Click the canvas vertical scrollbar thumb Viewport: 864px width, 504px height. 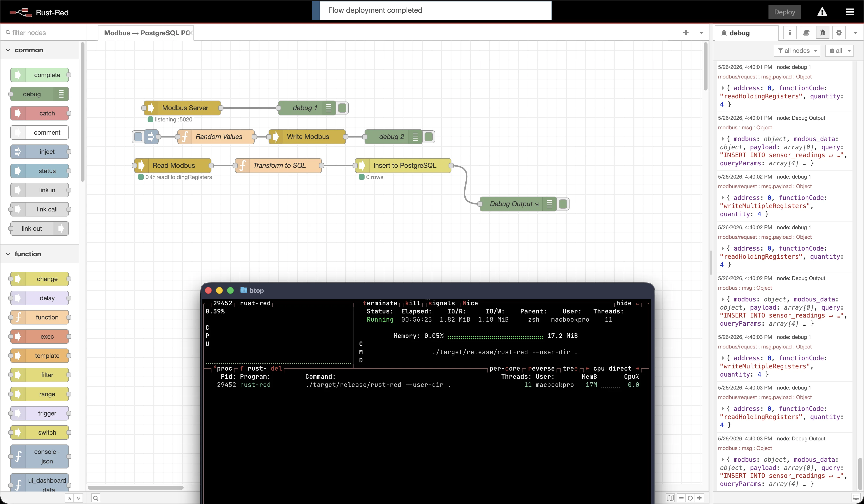pos(706,66)
